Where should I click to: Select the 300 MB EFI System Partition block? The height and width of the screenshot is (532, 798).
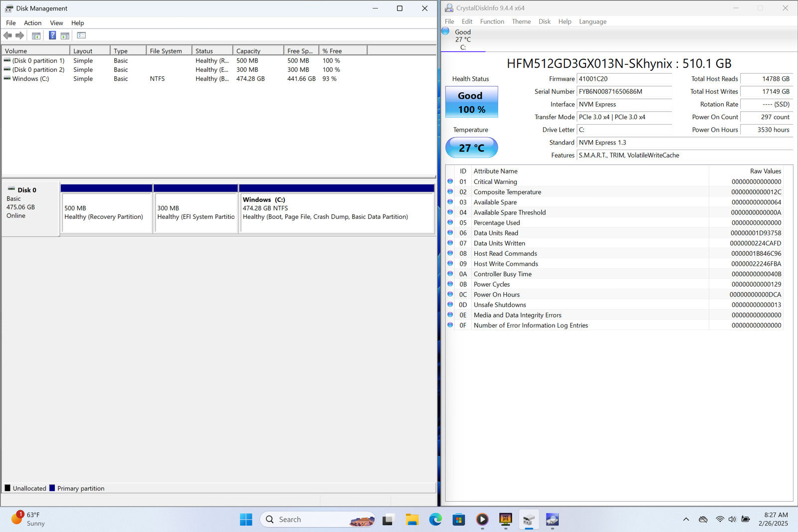[196, 213]
